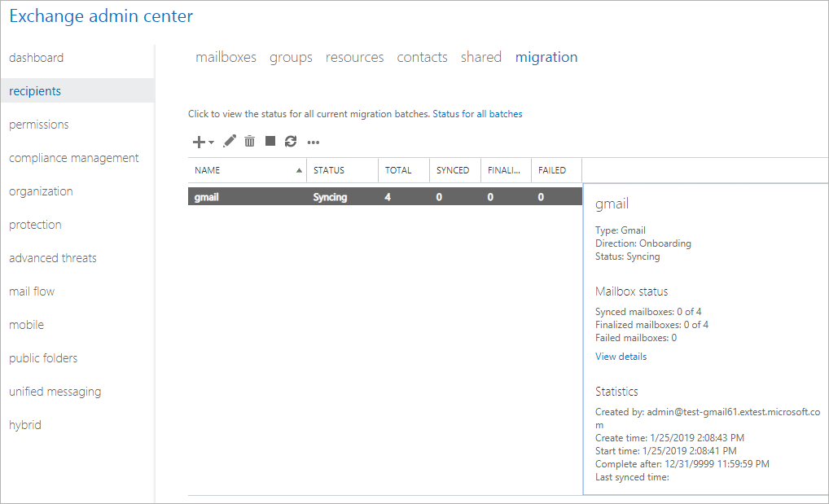The width and height of the screenshot is (829, 504).
Task: Navigate to compliance management
Action: [x=73, y=158]
